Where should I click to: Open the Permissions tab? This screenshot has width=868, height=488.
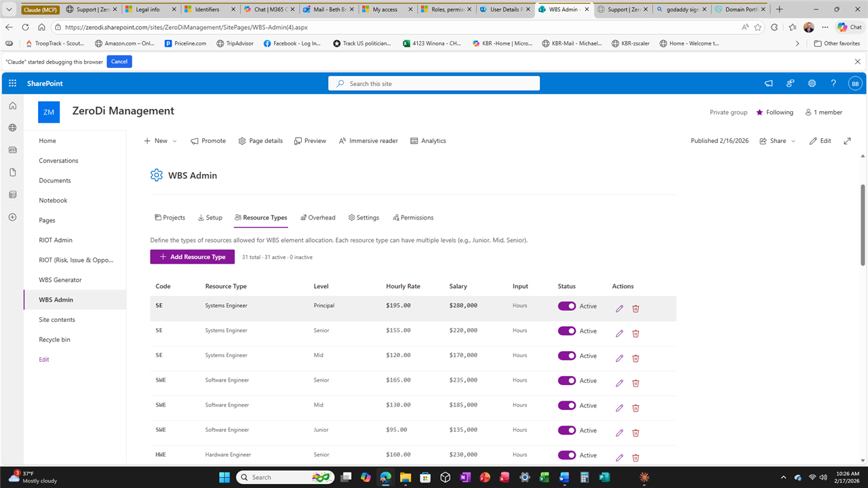(413, 217)
